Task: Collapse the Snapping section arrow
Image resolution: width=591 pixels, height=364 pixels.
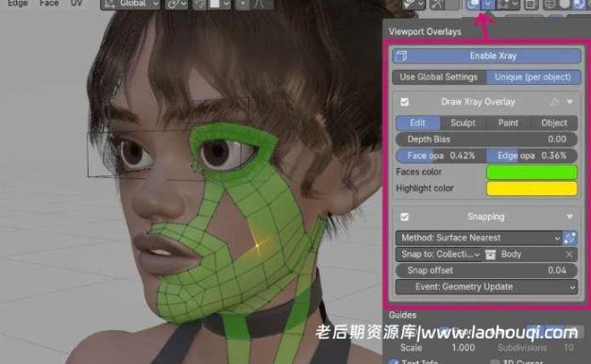Action: click(x=569, y=217)
